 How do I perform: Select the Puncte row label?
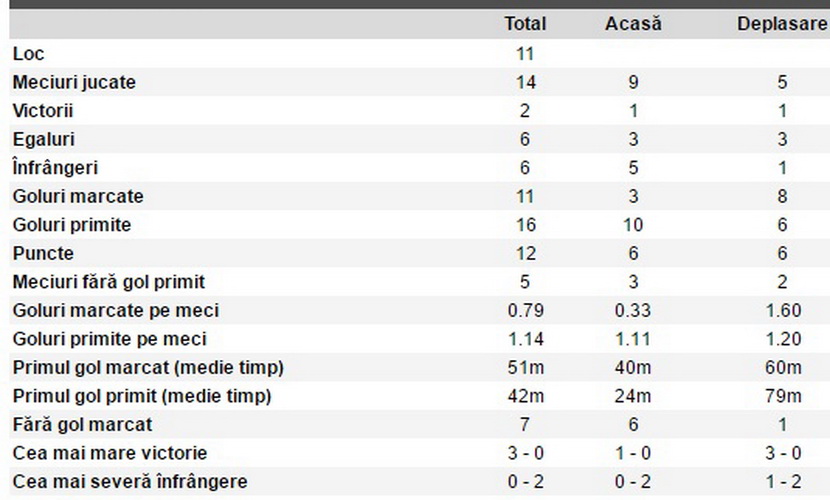[x=43, y=253]
